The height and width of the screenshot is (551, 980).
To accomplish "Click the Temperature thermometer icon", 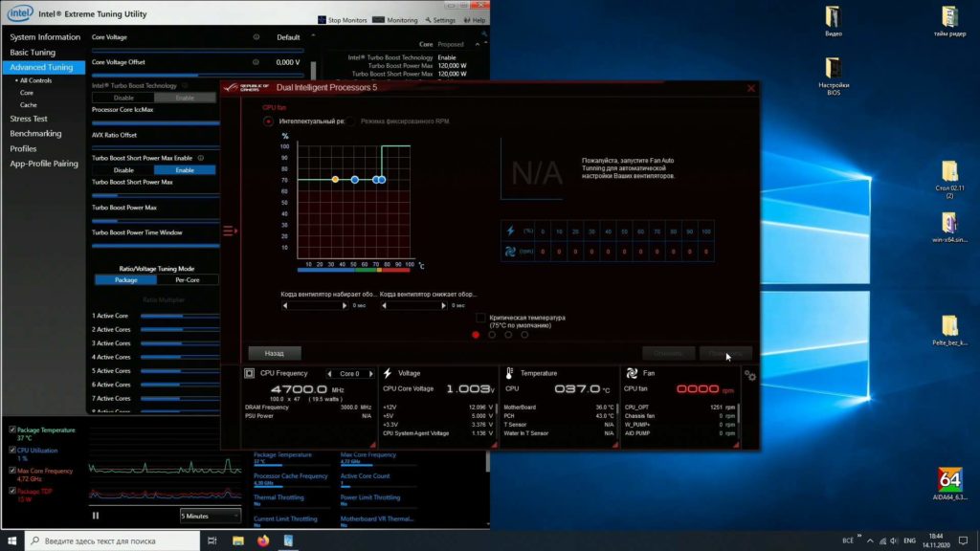I will pos(509,373).
